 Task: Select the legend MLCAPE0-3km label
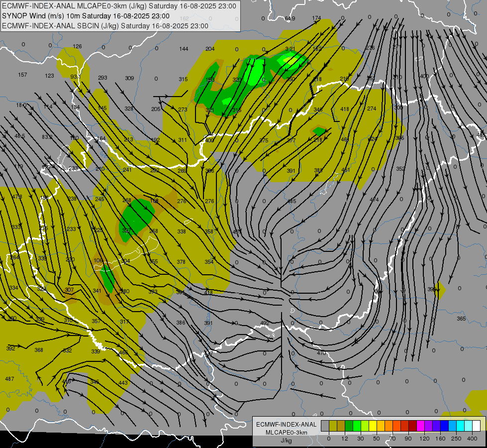[287, 433]
